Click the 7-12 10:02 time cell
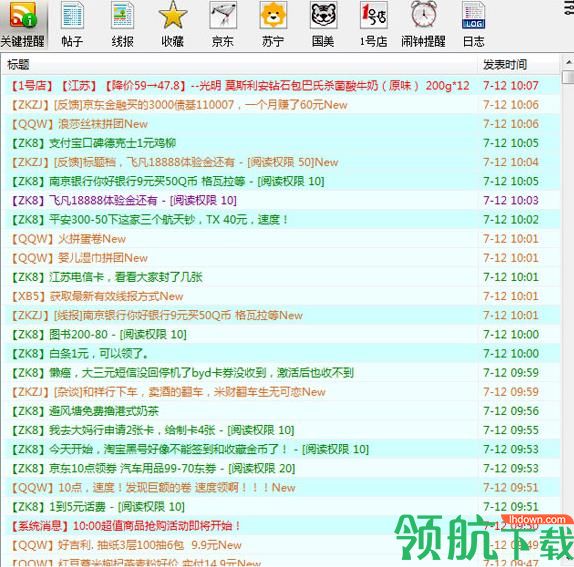 511,220
